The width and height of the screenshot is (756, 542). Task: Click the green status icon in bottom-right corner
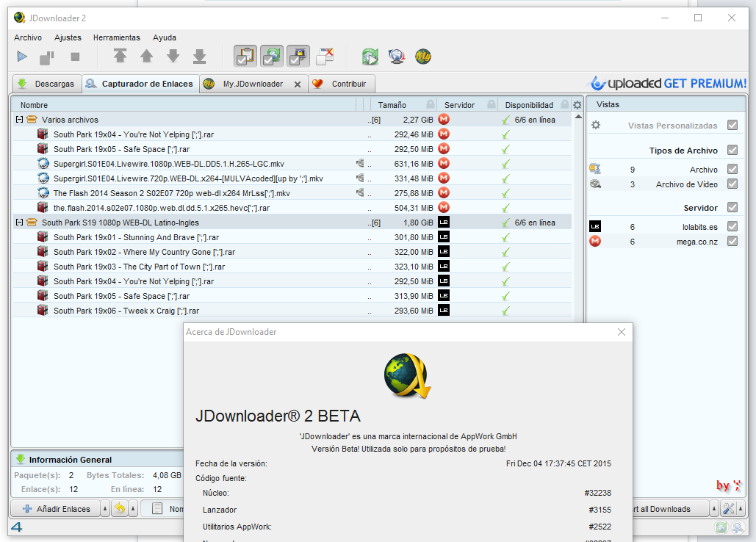721,527
